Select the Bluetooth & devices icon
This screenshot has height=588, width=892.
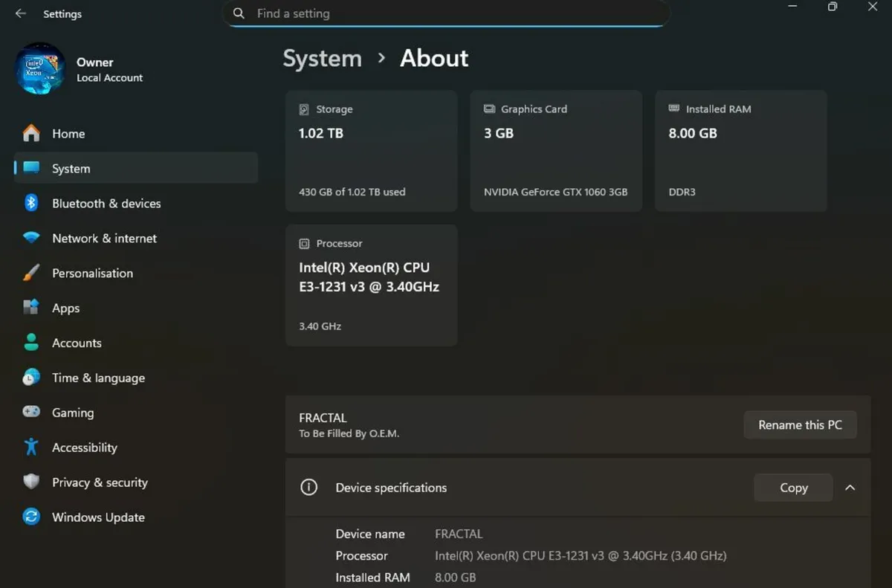[x=30, y=203]
